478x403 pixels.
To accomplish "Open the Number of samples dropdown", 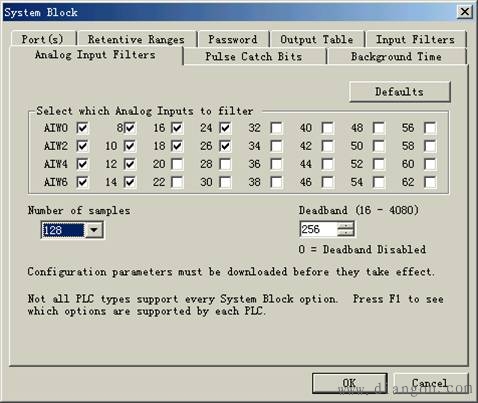I will (94, 230).
